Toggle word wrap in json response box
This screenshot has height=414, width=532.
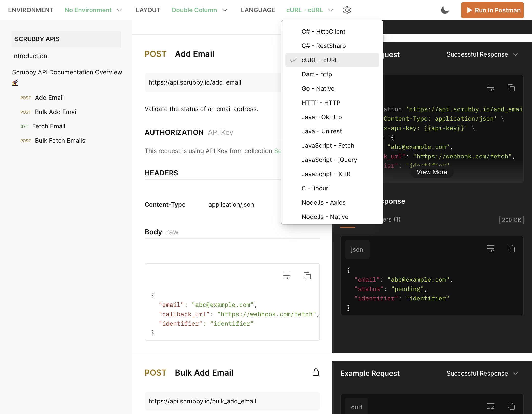[x=491, y=249]
